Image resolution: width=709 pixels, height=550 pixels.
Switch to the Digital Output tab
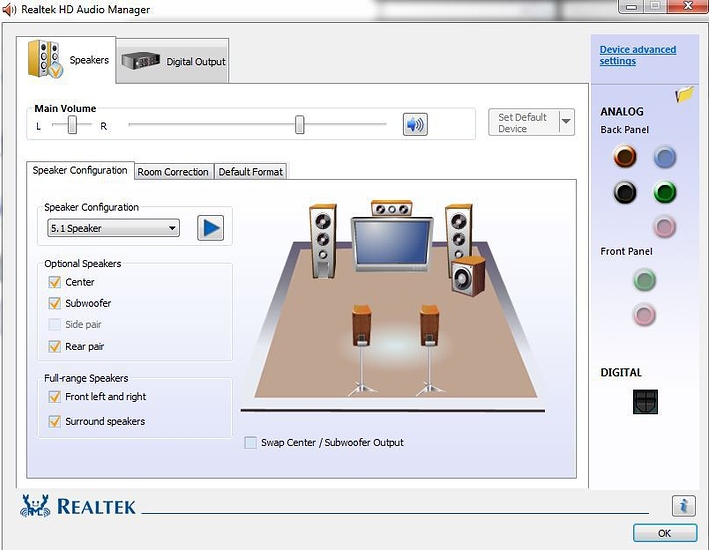coord(175,61)
